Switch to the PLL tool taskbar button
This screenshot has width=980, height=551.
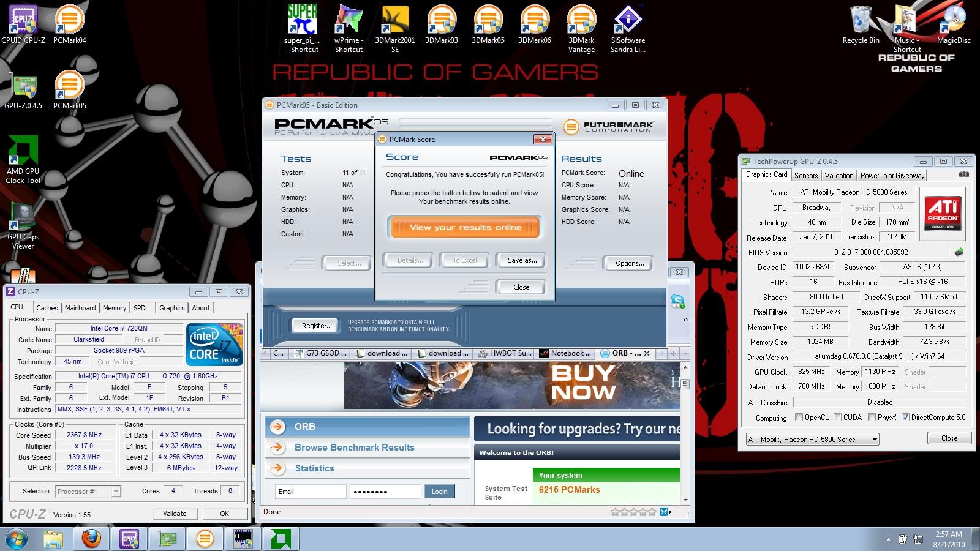pos(243,539)
